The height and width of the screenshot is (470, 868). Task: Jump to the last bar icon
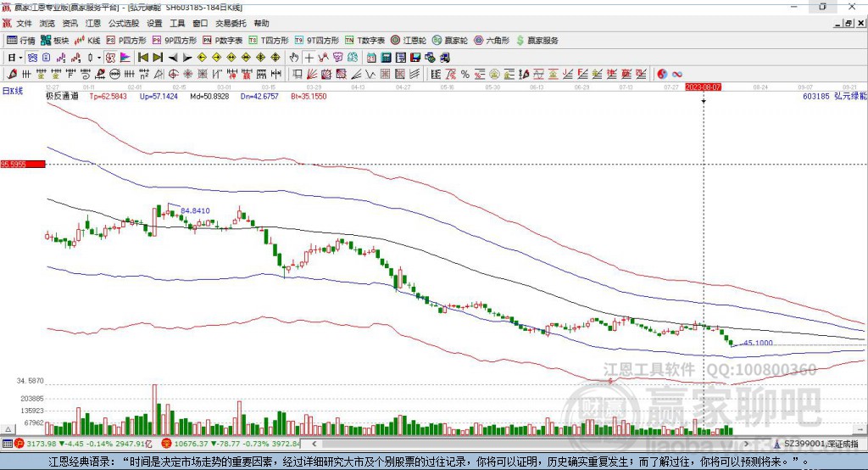point(158,58)
